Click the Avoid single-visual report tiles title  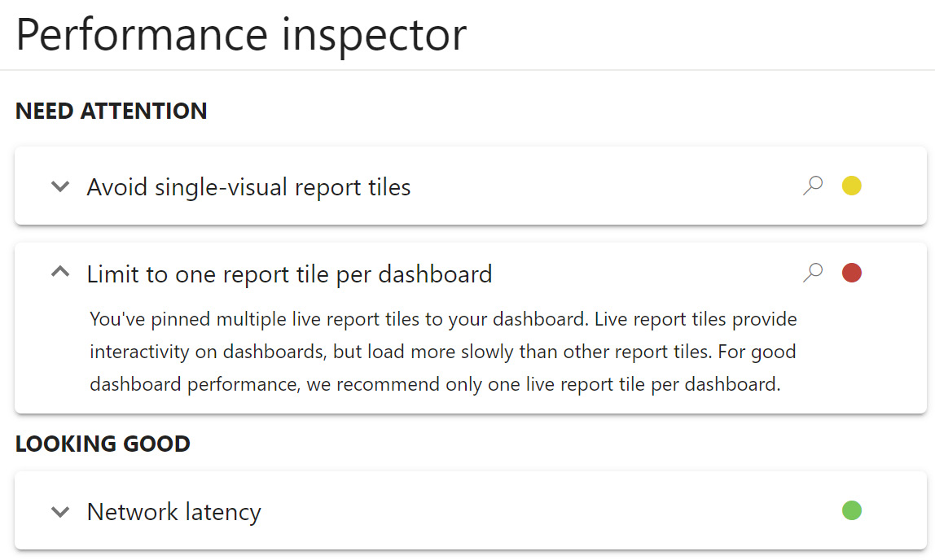click(x=248, y=187)
